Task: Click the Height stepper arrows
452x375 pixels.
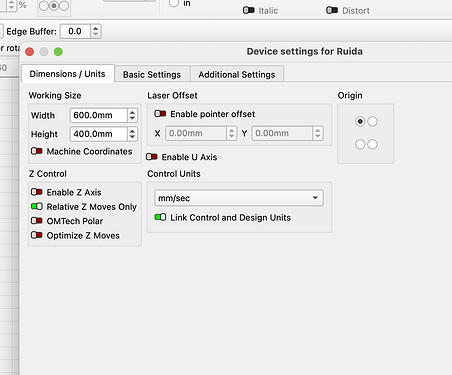Action: tap(132, 134)
